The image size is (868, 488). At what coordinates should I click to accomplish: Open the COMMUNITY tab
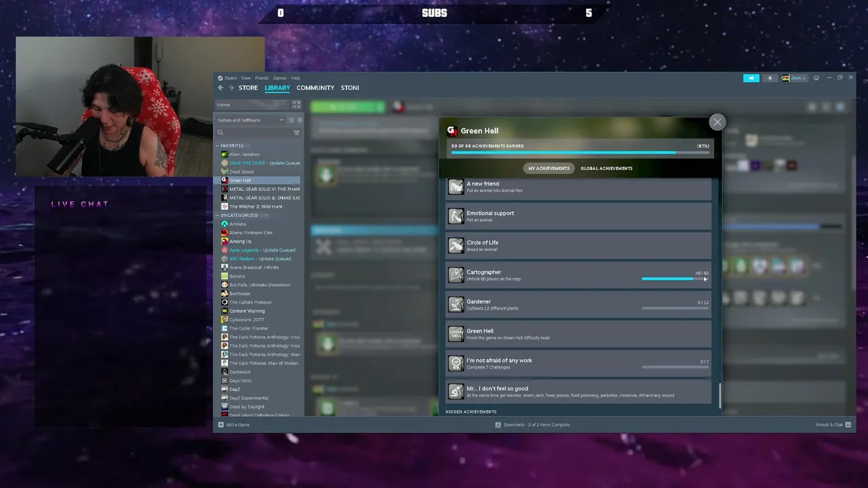[x=315, y=87]
